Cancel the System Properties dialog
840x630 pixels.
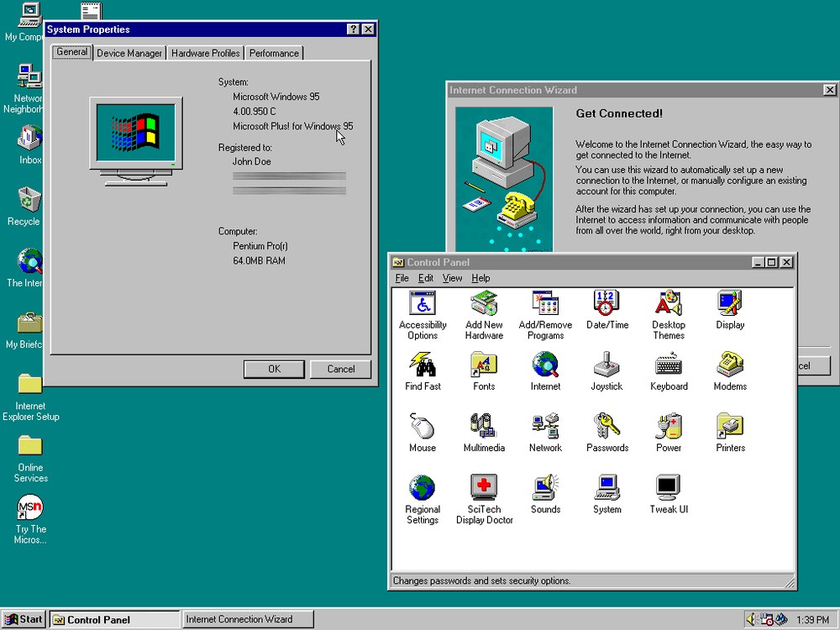coord(340,369)
